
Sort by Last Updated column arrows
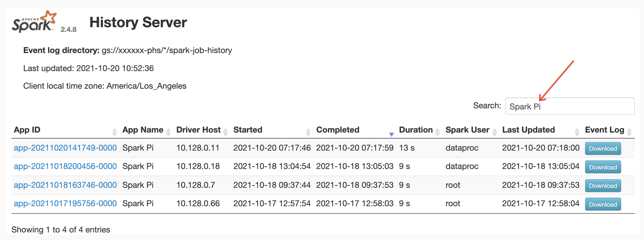pos(577,132)
